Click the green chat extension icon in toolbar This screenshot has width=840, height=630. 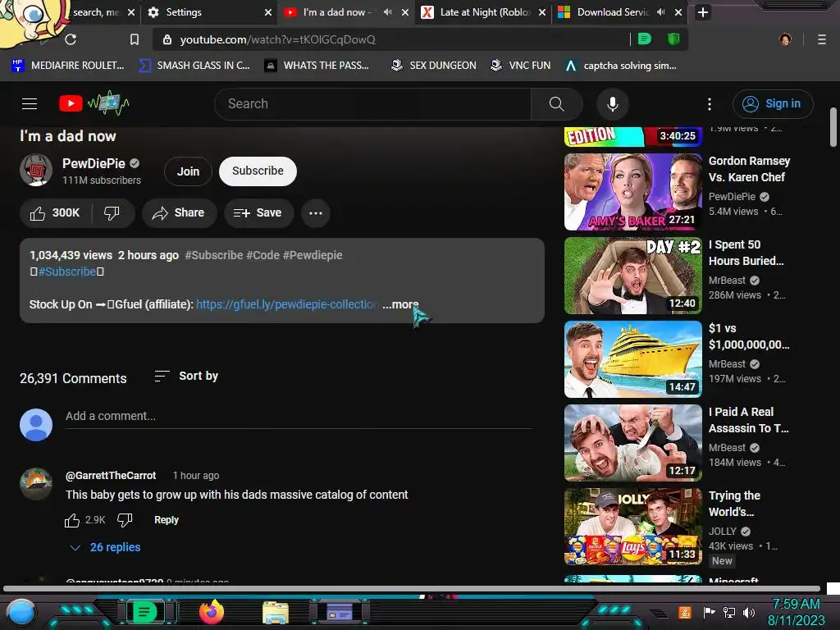(645, 39)
